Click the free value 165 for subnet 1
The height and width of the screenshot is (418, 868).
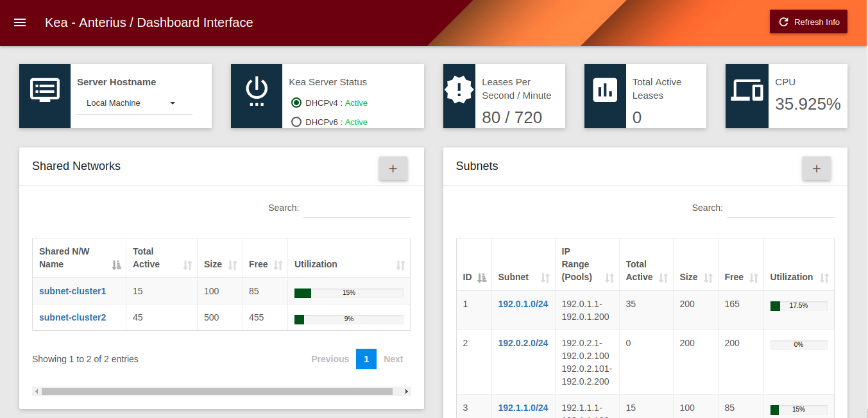click(733, 304)
